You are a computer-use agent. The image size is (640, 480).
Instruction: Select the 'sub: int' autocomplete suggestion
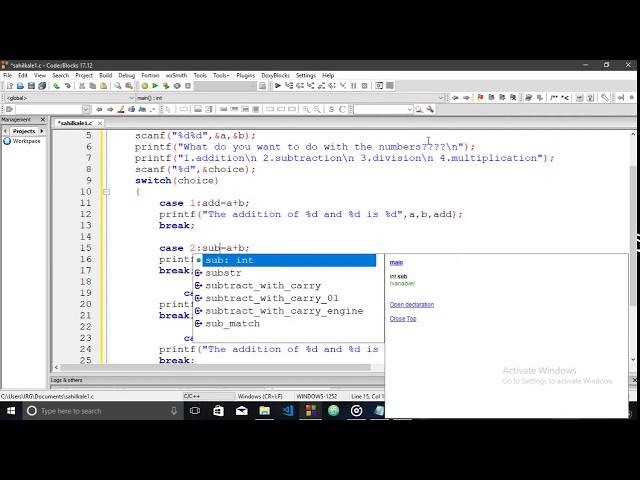click(285, 260)
